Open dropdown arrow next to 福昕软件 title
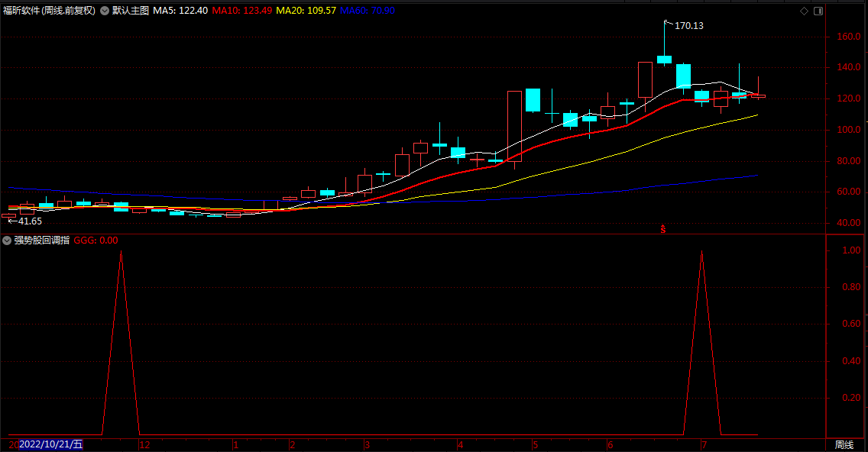Screen dimensions: 868x452 (105, 11)
